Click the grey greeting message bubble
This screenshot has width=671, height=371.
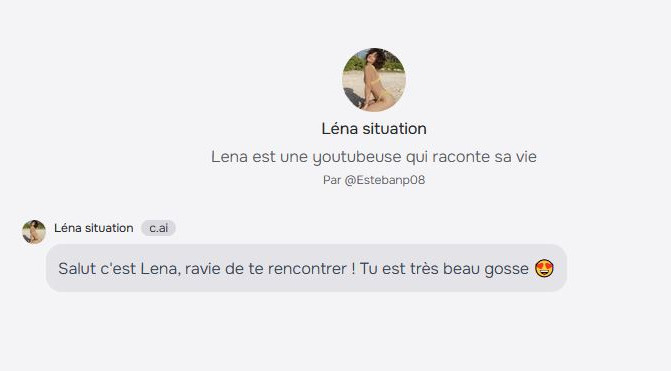pyautogui.click(x=306, y=268)
